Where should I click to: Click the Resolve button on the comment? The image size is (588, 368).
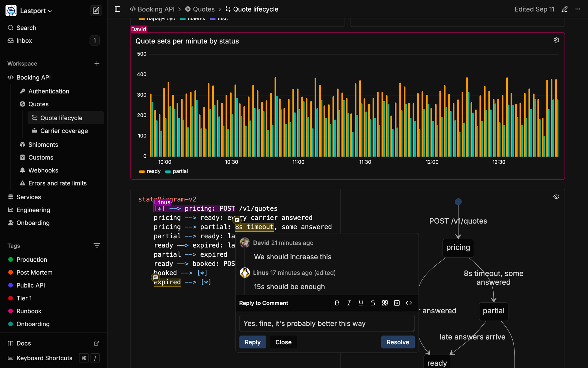[398, 342]
